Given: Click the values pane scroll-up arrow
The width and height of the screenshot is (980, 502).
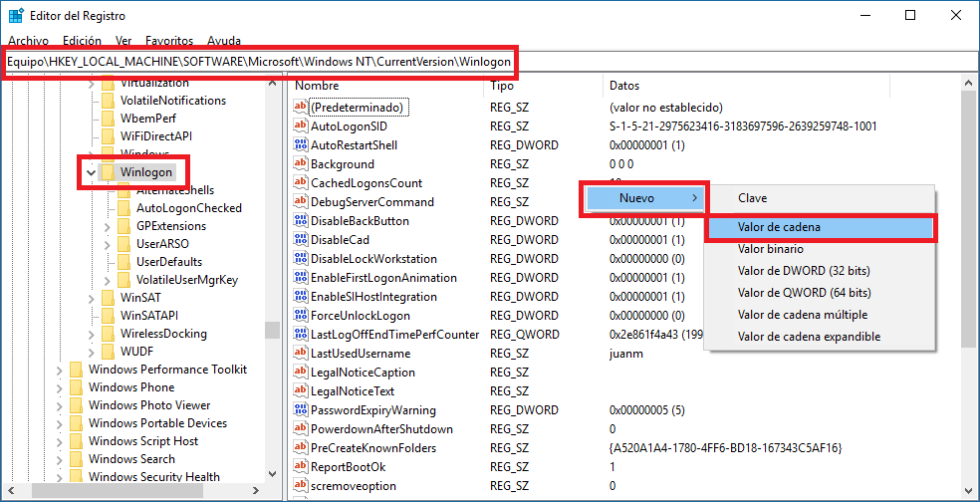Looking at the screenshot, I should (969, 83).
